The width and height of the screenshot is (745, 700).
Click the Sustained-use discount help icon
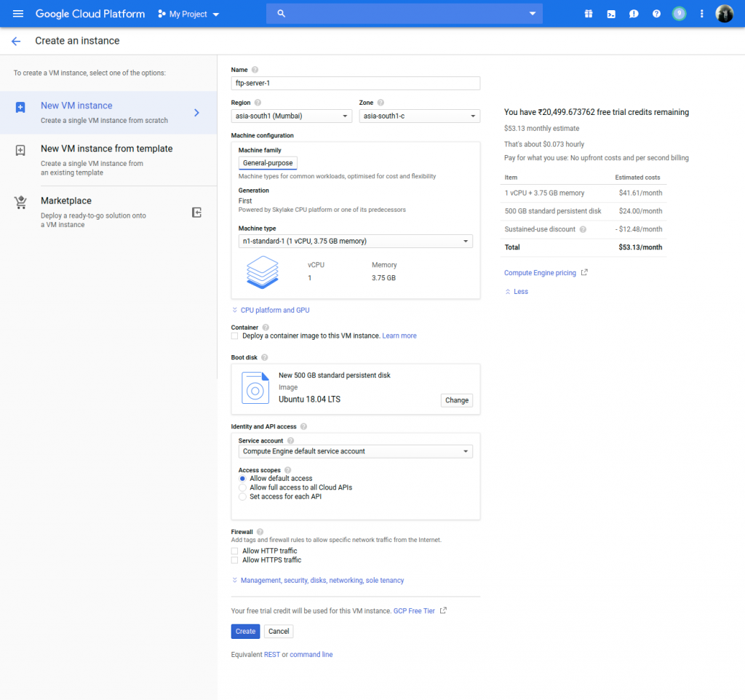pyautogui.click(x=583, y=229)
